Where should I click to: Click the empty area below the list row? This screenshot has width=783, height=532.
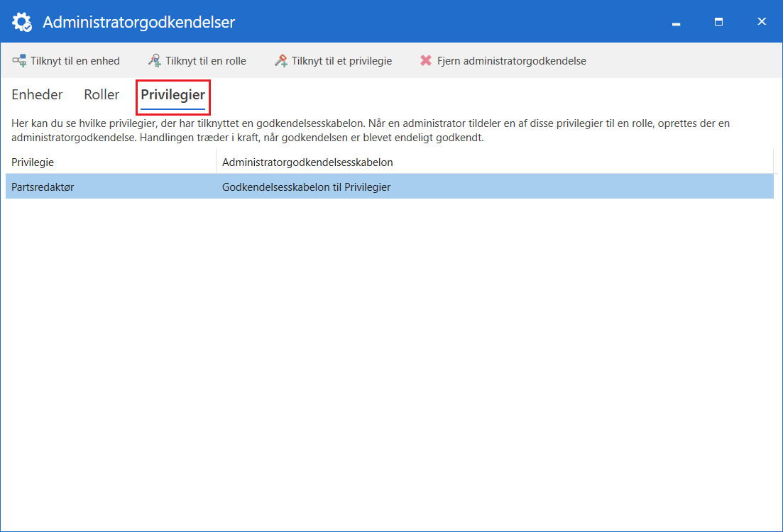390,355
